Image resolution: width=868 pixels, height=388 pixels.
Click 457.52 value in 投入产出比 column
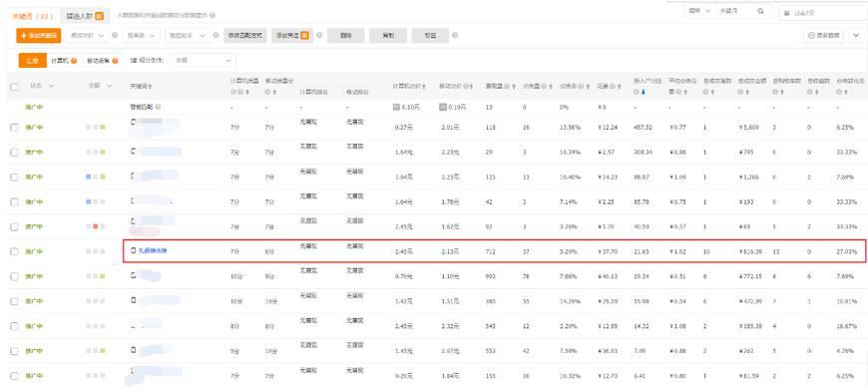643,128
